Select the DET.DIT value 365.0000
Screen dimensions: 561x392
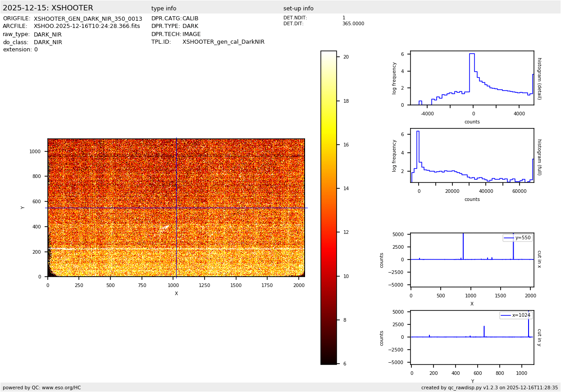(353, 24)
